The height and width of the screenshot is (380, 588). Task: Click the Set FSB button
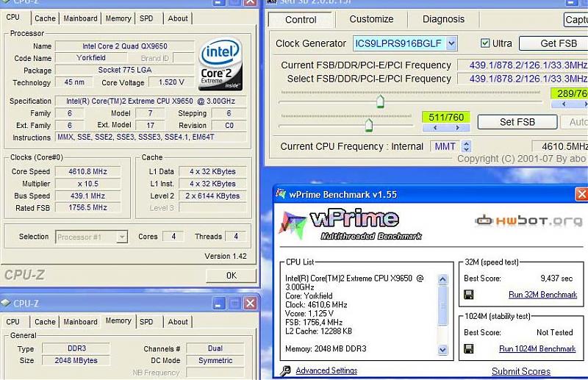[517, 122]
